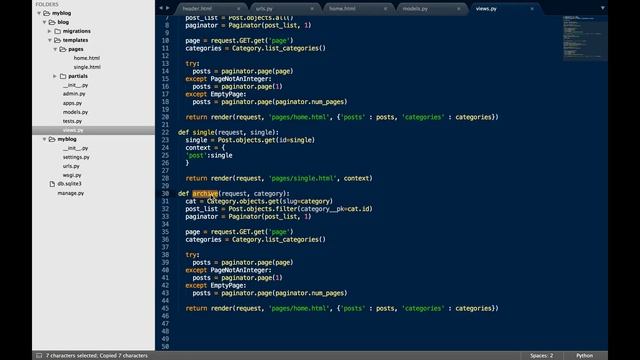Close the views.py tab
Viewport: 640px width, 360px height.
(x=532, y=9)
